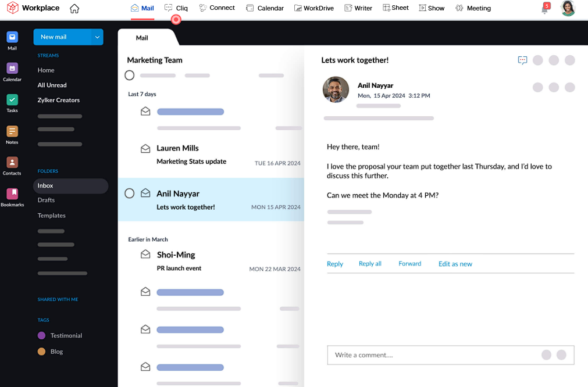Select all emails with the top circle checkbox
This screenshot has width=588, height=387.
(x=129, y=75)
